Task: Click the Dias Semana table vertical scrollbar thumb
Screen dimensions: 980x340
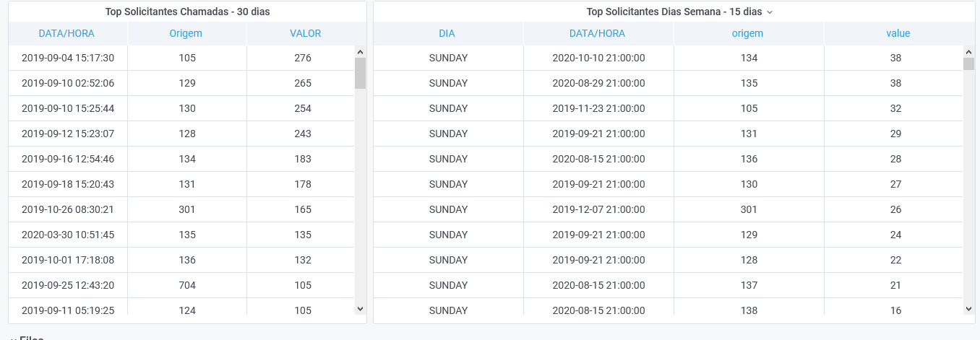Action: (969, 64)
